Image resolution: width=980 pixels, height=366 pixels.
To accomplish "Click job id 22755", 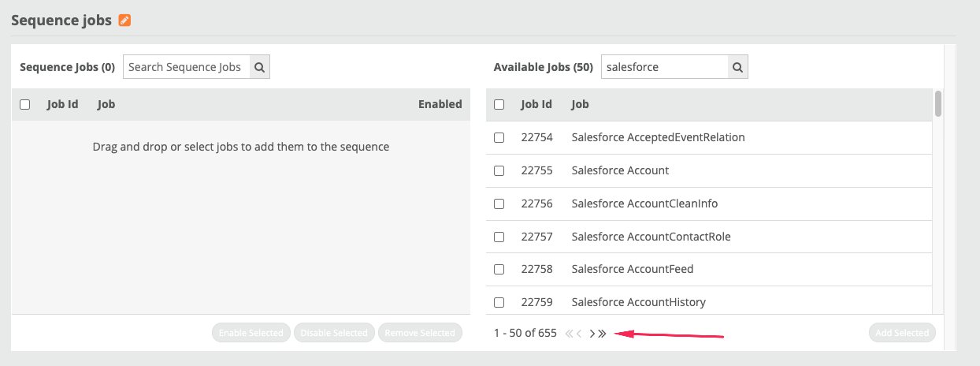I will pyautogui.click(x=537, y=170).
